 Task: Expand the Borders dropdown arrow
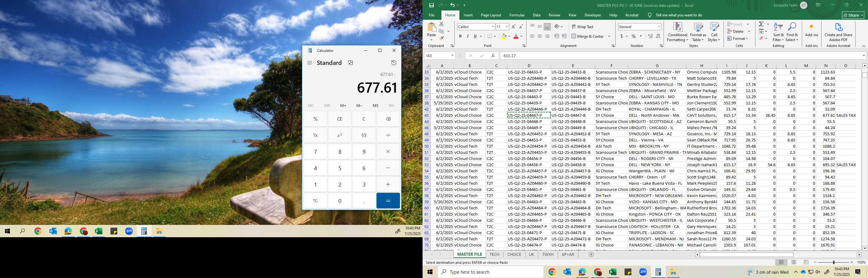coord(494,36)
